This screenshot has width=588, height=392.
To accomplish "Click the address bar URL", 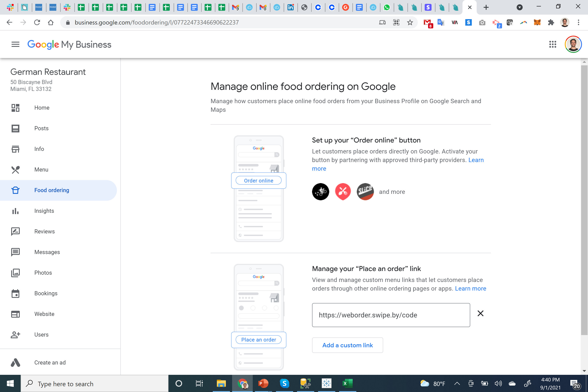I will [156, 23].
